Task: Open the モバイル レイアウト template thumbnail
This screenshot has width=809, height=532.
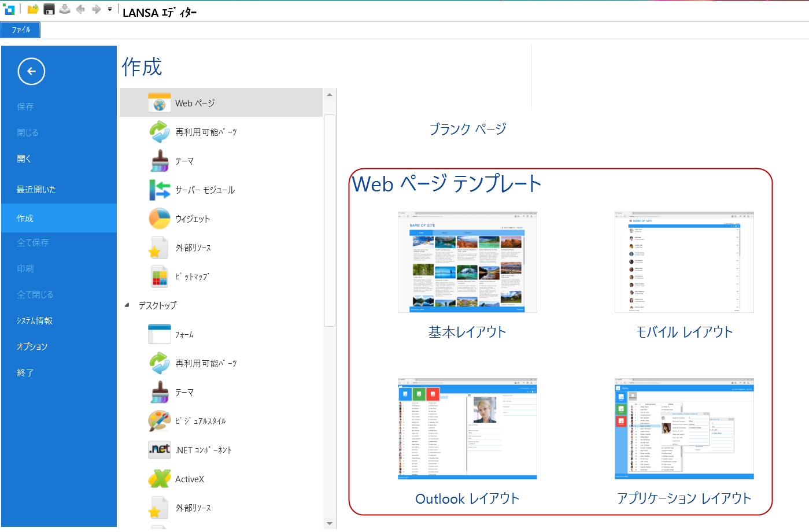Action: coord(684,262)
